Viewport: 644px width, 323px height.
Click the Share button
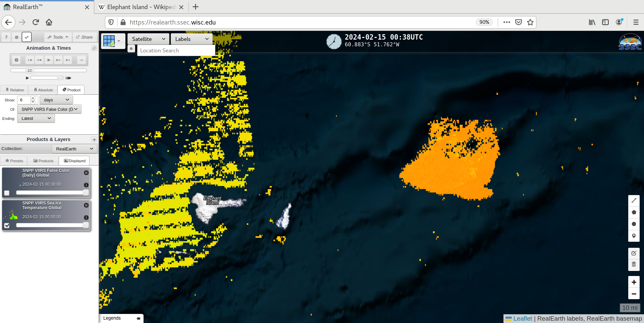[x=85, y=37]
